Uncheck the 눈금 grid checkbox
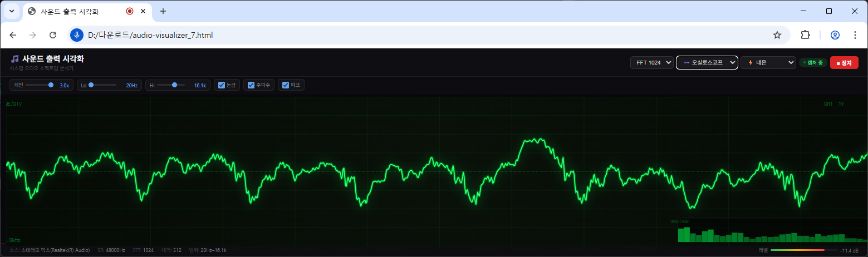868x257 pixels. click(222, 85)
